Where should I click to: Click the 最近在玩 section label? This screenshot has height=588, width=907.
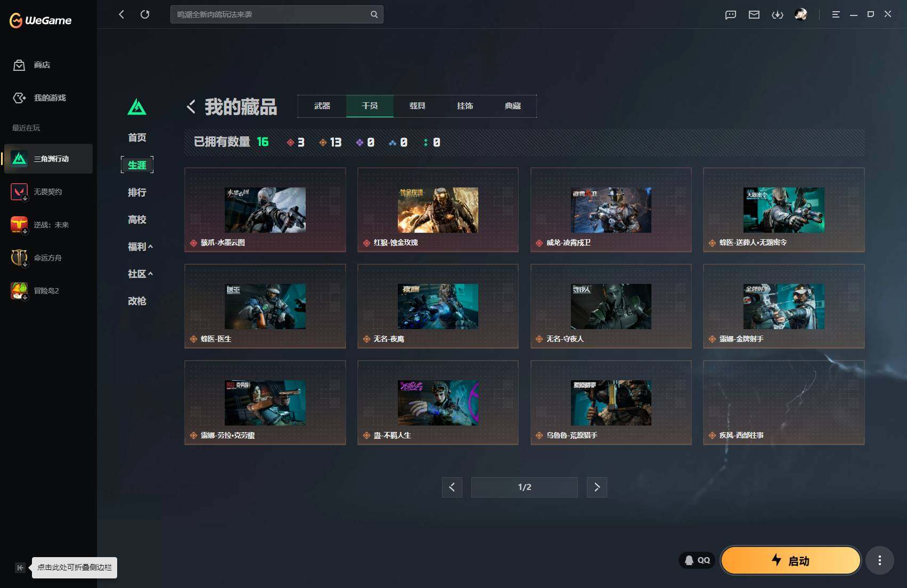click(x=26, y=128)
